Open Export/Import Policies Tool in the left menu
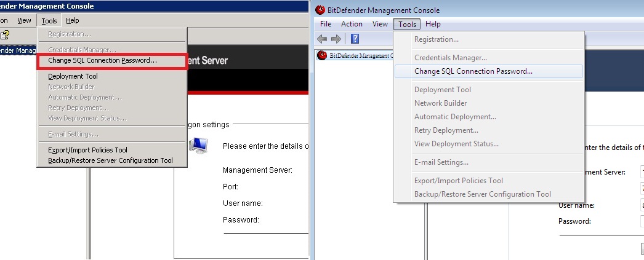 111,150
